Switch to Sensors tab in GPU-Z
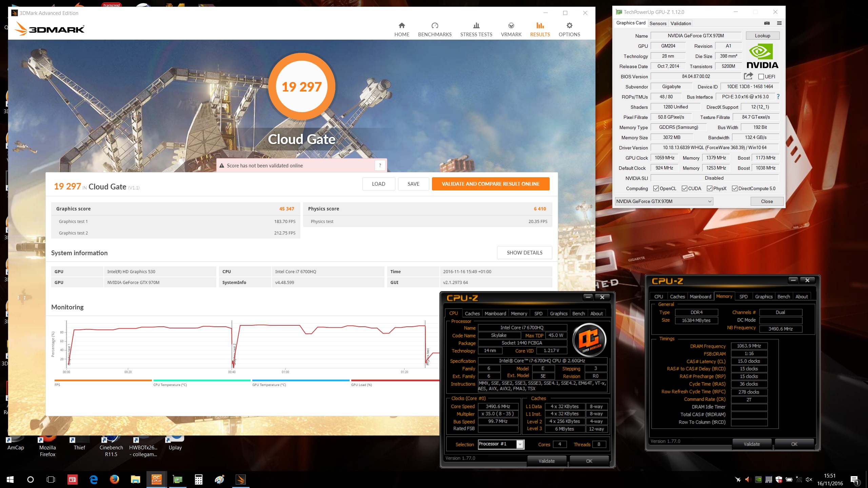Image resolution: width=868 pixels, height=488 pixels. (658, 23)
